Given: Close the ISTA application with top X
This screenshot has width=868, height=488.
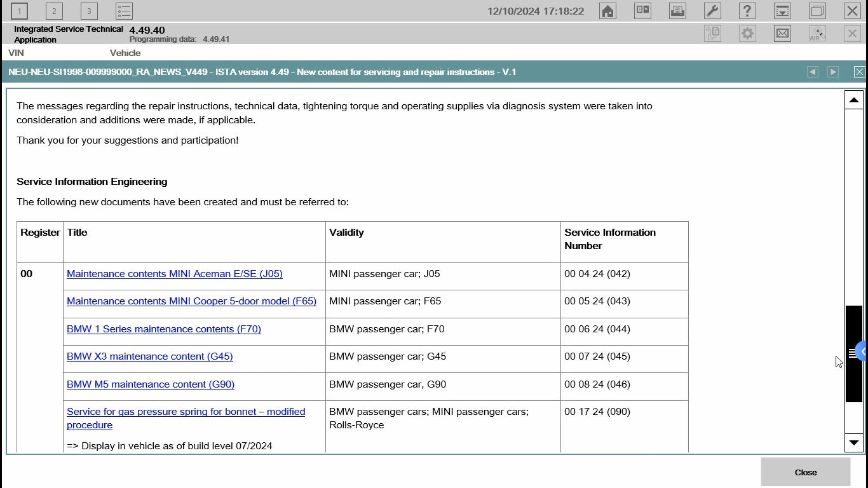Looking at the screenshot, I should point(852,11).
